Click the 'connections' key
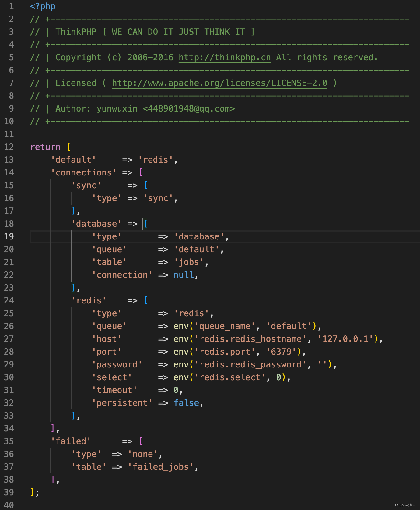 point(83,173)
